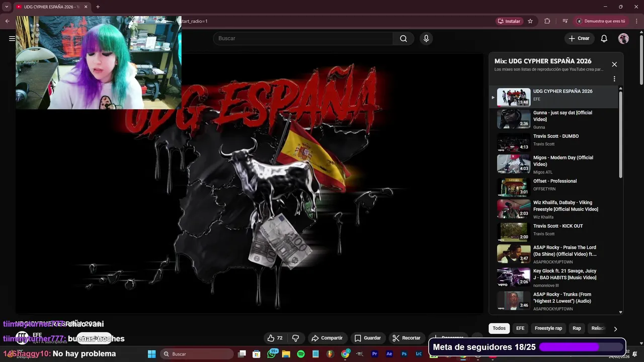Switch to Chrome in the taskbar
Viewport: 644px width, 362px height.
pos(345,354)
